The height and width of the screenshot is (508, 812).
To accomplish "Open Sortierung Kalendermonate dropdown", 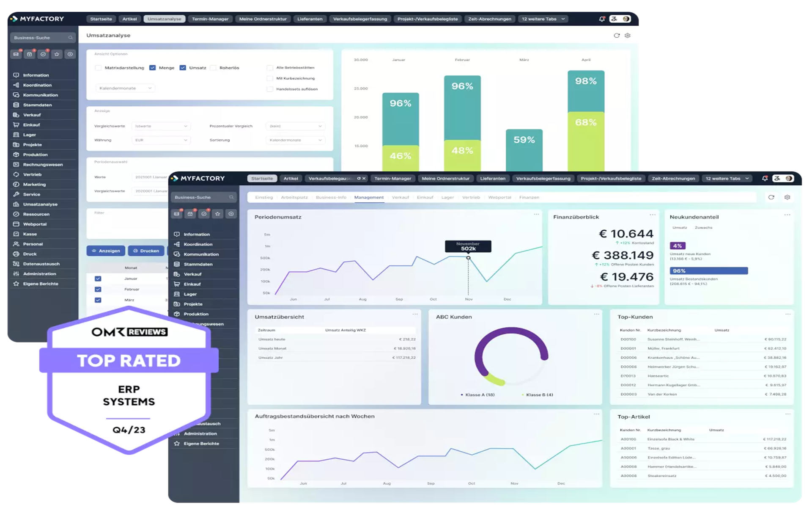I will coord(295,140).
